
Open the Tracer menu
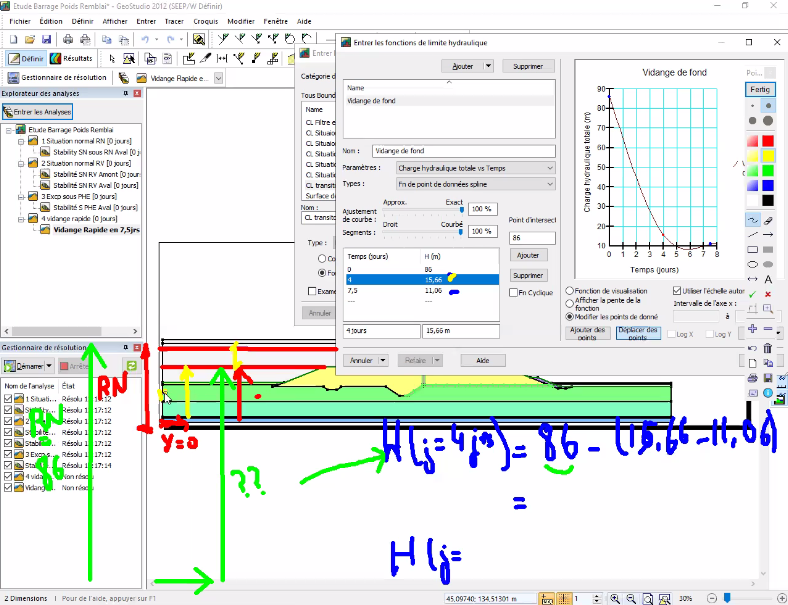click(174, 22)
